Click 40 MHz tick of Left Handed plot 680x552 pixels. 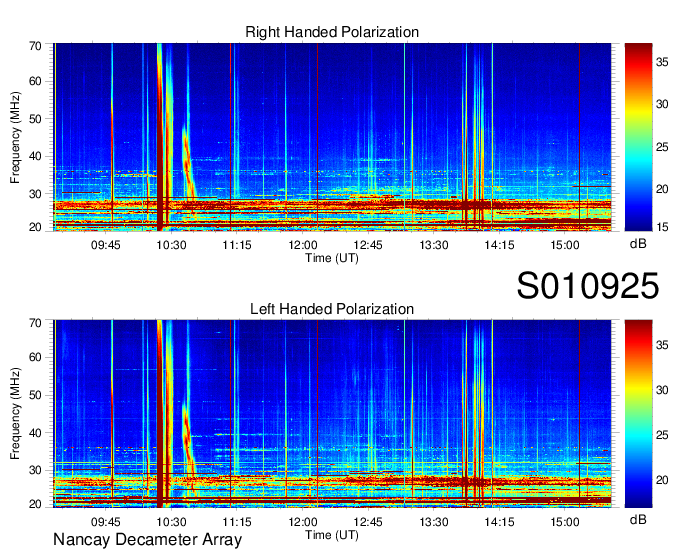(x=35, y=433)
